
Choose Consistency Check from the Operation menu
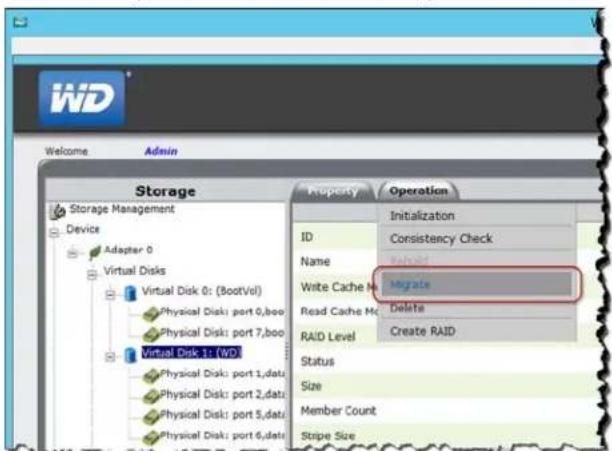tap(476, 238)
